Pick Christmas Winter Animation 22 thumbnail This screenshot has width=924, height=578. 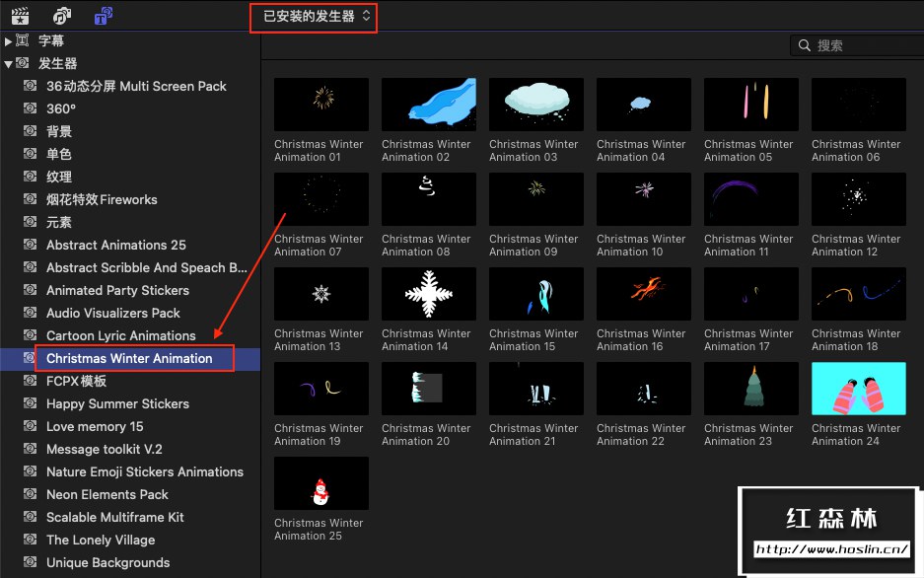coord(644,389)
